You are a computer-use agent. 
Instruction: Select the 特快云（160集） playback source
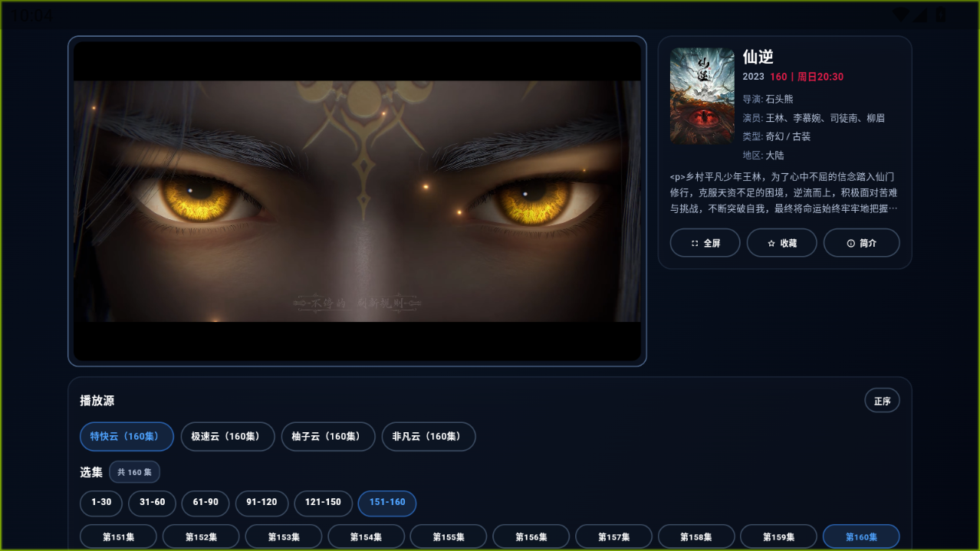[127, 437]
